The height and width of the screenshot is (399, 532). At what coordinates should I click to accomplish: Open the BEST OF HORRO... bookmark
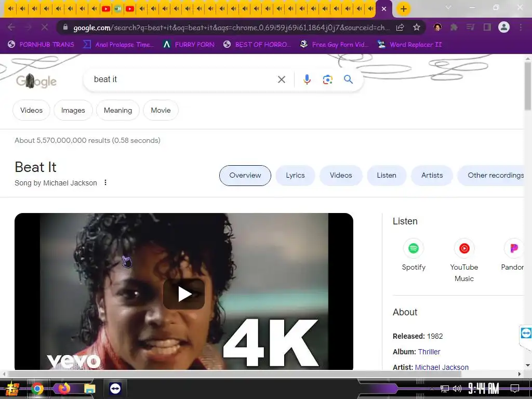point(257,45)
